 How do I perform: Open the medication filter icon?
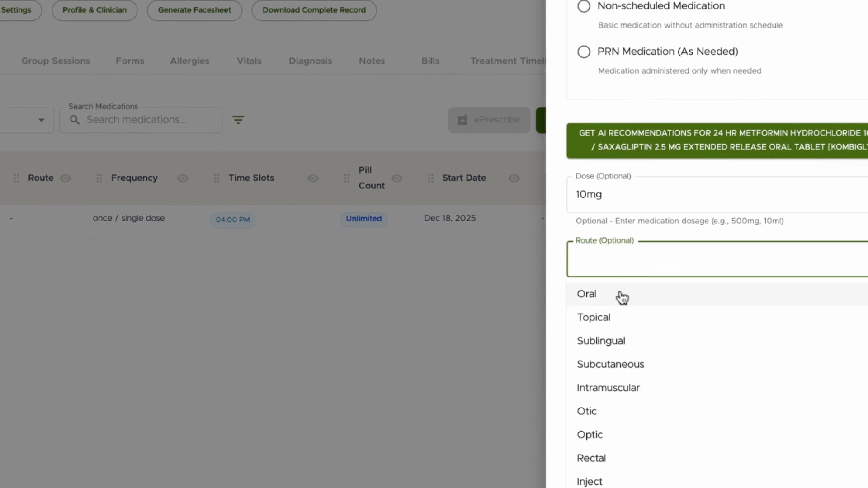point(238,120)
